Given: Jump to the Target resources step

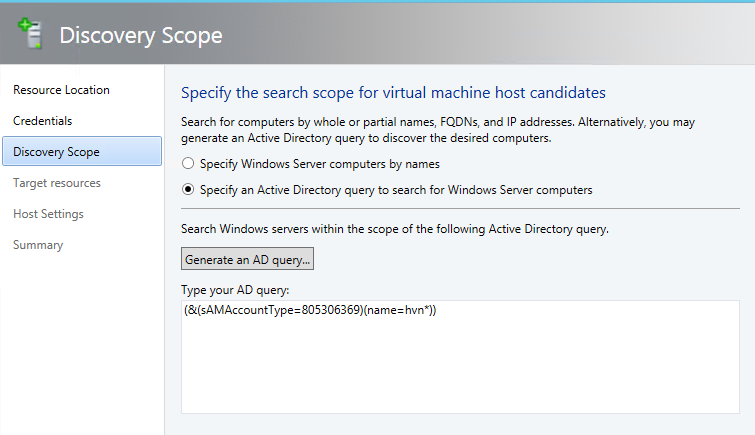Looking at the screenshot, I should tap(57, 183).
